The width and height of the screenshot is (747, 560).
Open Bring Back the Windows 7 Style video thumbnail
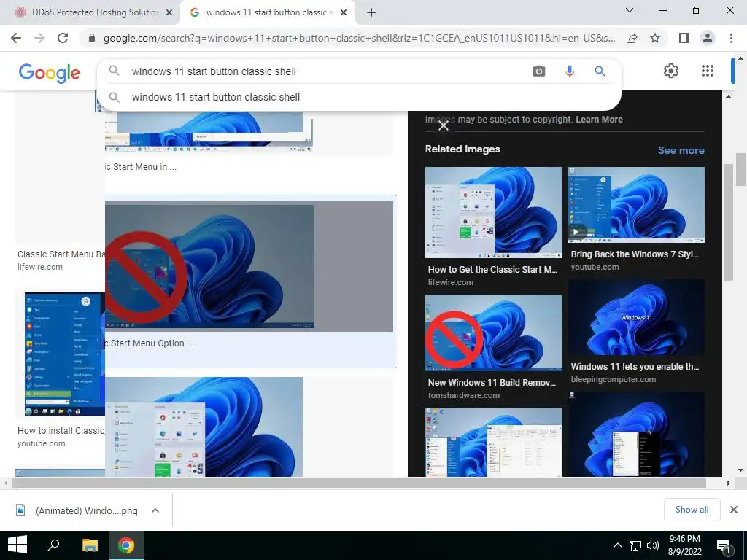[x=636, y=205]
